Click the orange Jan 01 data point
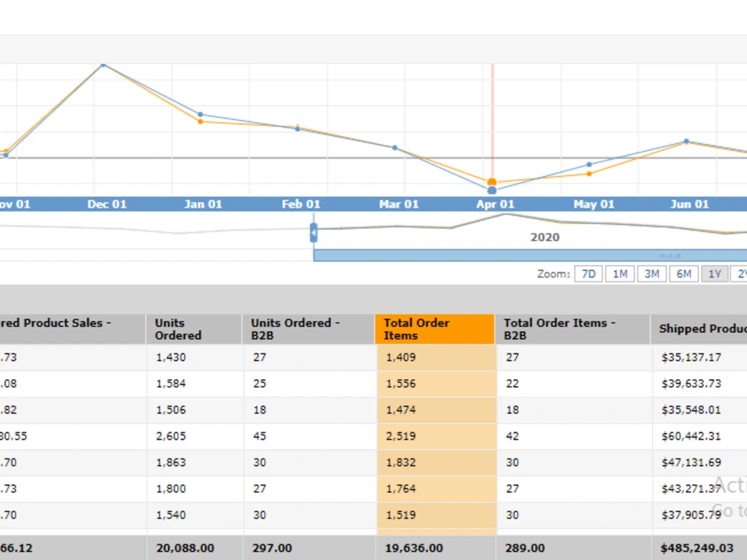This screenshot has height=560, width=747. click(x=200, y=122)
